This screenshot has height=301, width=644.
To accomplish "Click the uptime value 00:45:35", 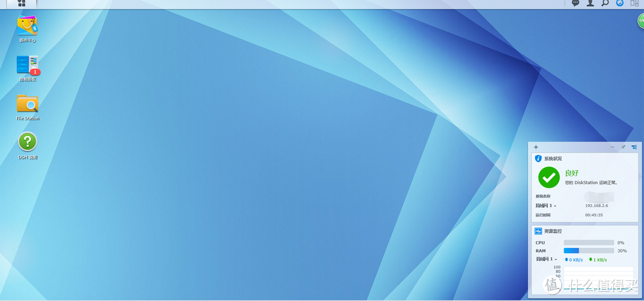I will (594, 215).
